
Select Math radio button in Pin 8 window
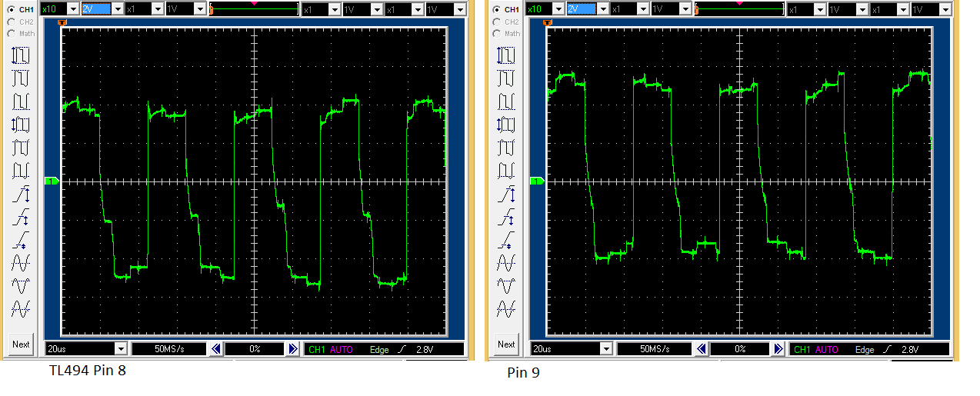(x=10, y=34)
